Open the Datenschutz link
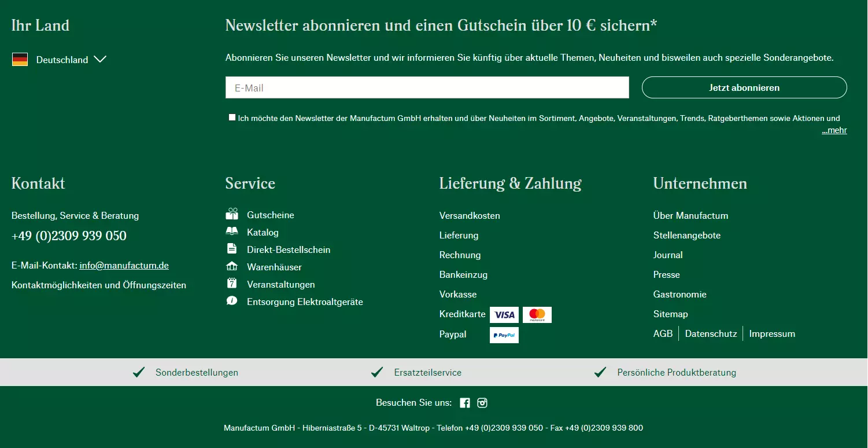This screenshot has width=868, height=448. click(x=711, y=333)
